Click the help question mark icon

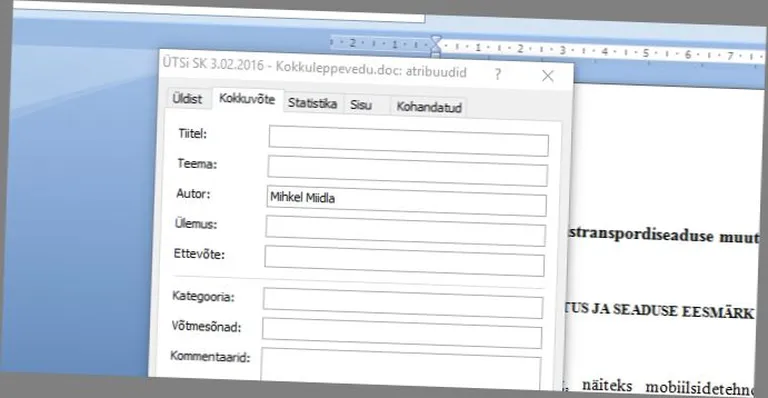(498, 74)
